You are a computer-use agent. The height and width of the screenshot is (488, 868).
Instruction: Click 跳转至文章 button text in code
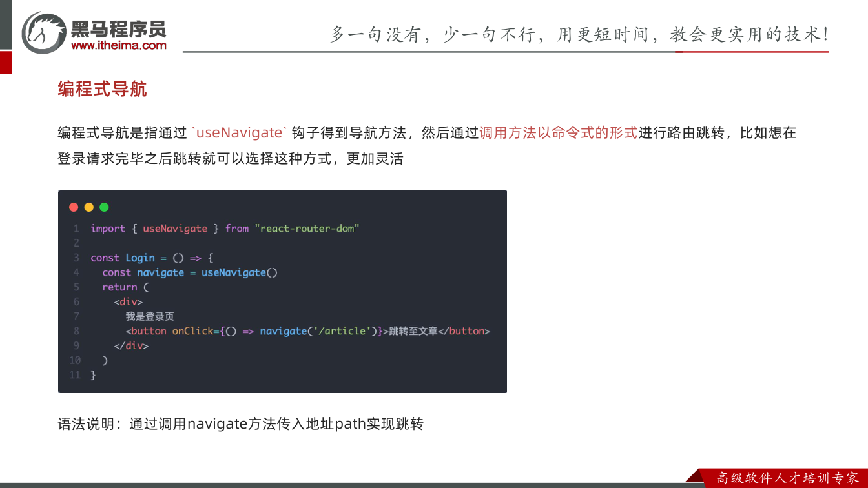pyautogui.click(x=413, y=331)
